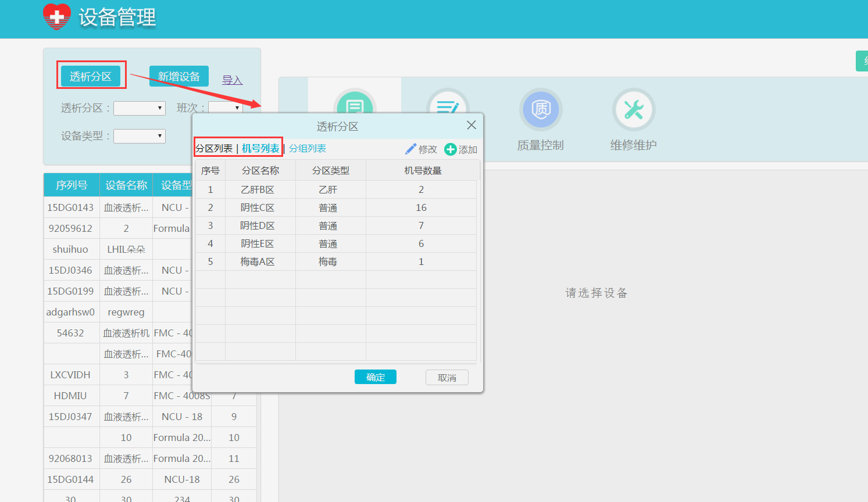Close the 透析分区 dialog with X

tap(471, 125)
